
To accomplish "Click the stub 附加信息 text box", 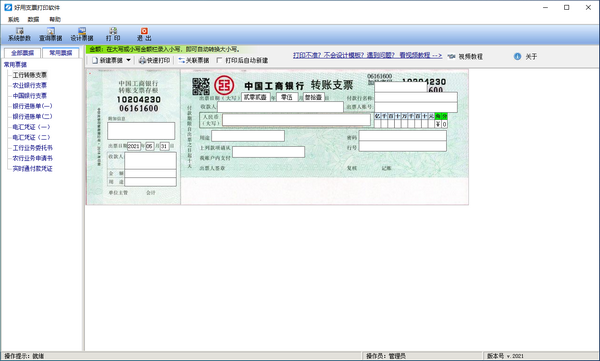I will click(141, 131).
